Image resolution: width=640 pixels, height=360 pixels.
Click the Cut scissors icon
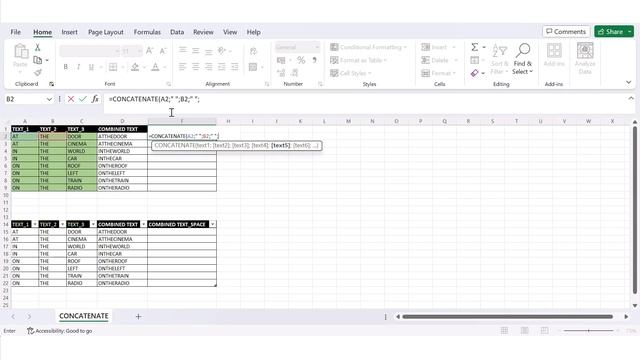[38, 48]
